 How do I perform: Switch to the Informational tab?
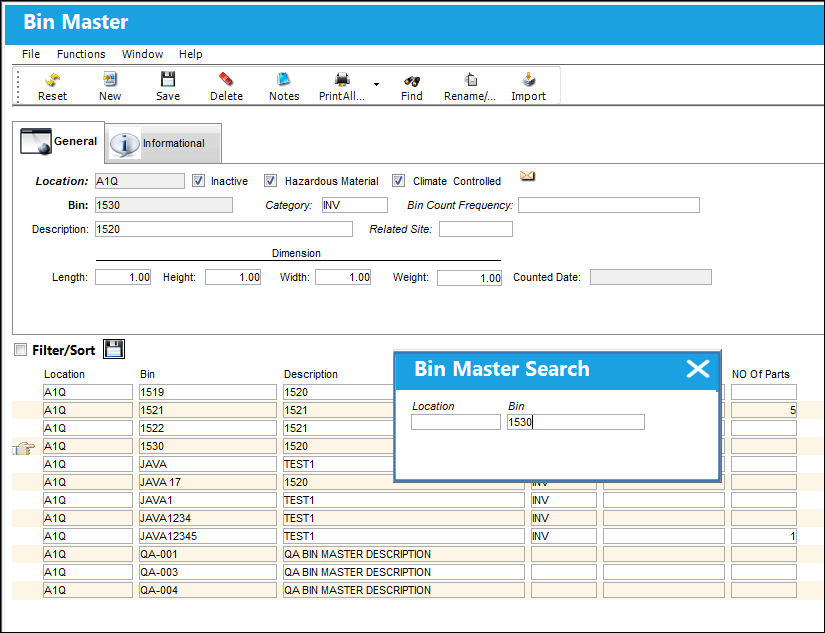[164, 143]
